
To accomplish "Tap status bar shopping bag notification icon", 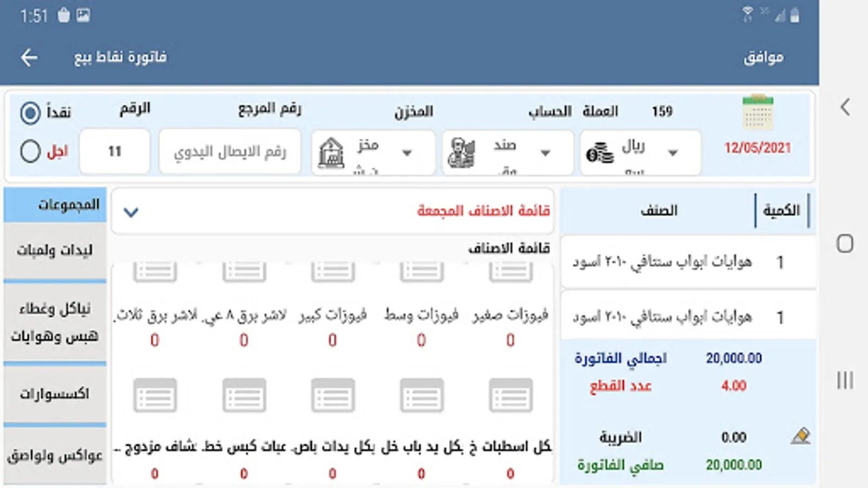I will pyautogui.click(x=64, y=15).
